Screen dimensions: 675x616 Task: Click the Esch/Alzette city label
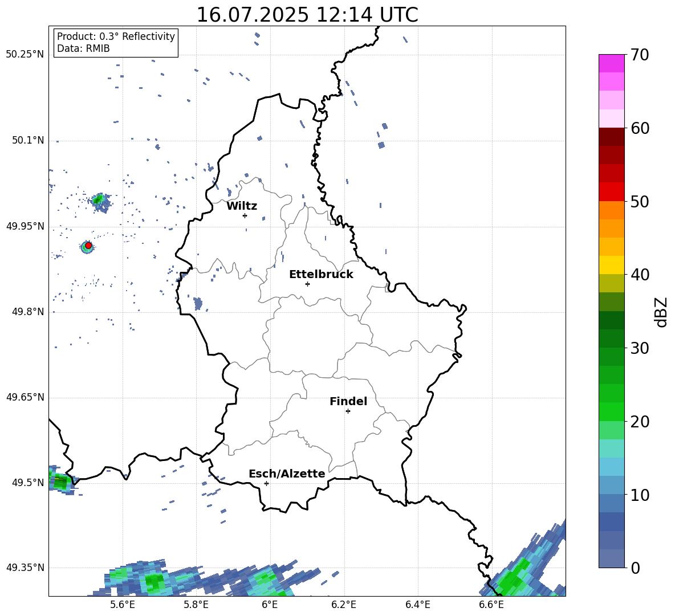click(x=287, y=474)
